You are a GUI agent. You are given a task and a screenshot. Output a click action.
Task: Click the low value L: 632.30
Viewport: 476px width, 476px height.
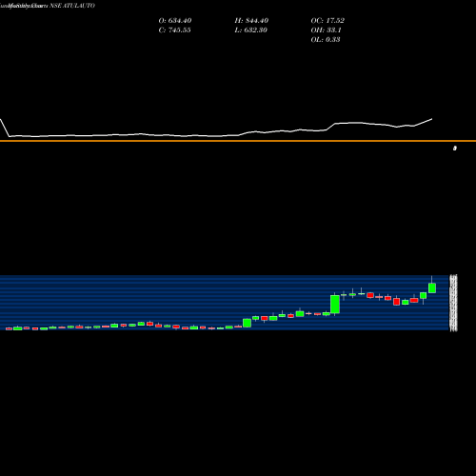[x=250, y=30]
